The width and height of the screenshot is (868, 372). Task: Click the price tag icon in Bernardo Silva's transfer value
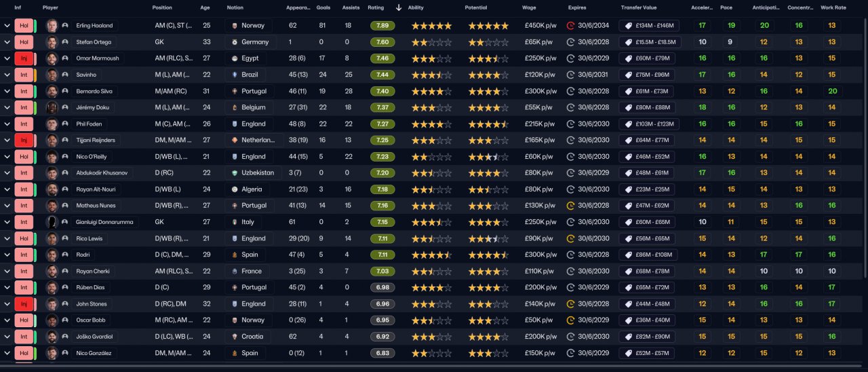[629, 91]
